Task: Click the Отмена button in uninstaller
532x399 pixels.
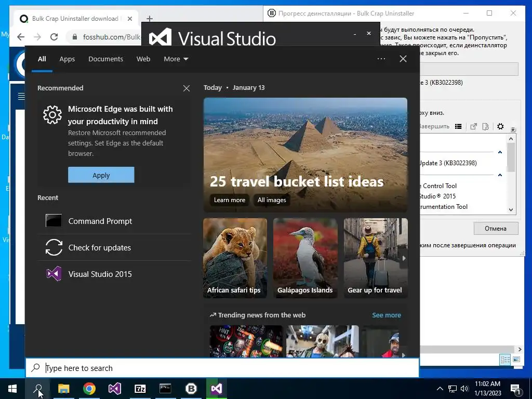Action: point(496,229)
